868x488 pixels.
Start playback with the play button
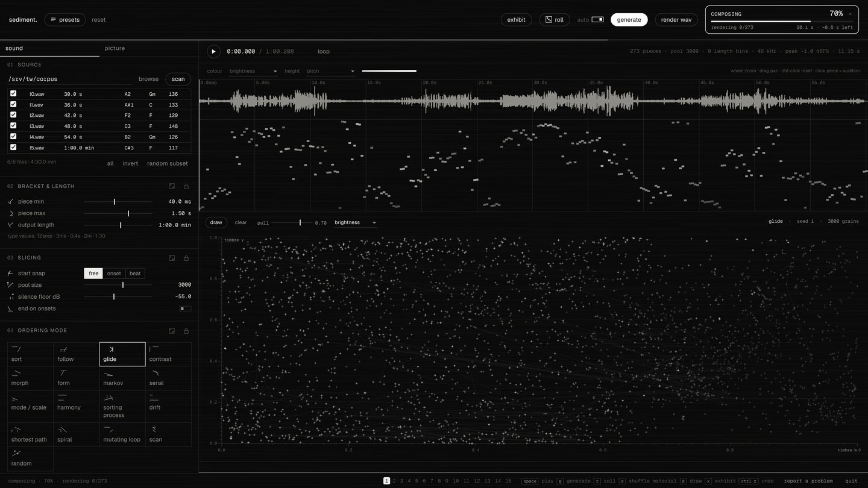[x=213, y=51]
